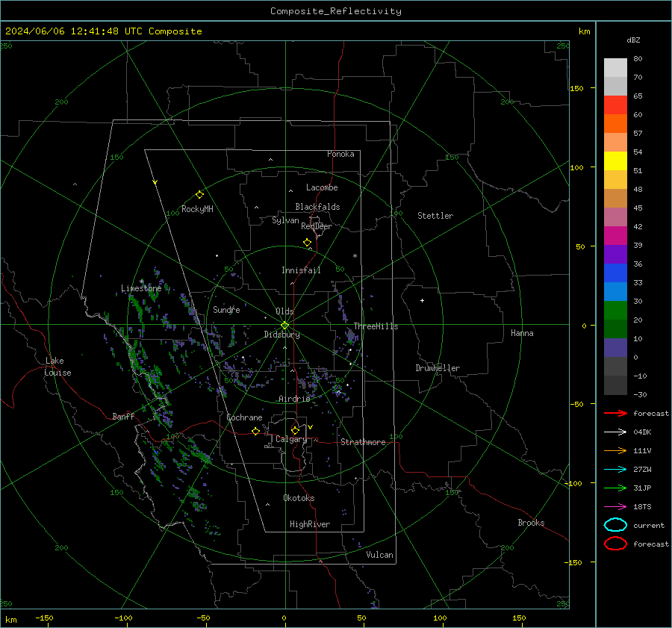Screen dimensions: 672x628
Task: Click yellow V marker right of Calgary diamond
Action: [x=311, y=427]
